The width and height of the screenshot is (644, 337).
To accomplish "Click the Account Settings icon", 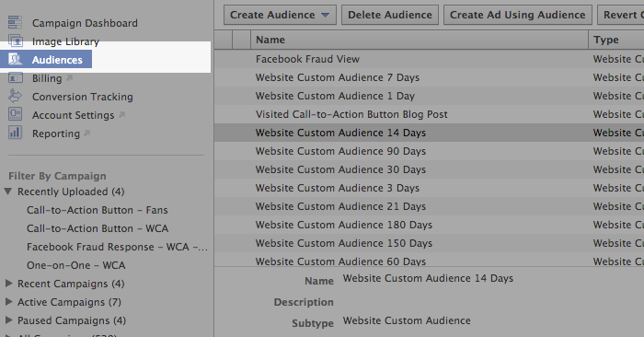I will click(16, 114).
